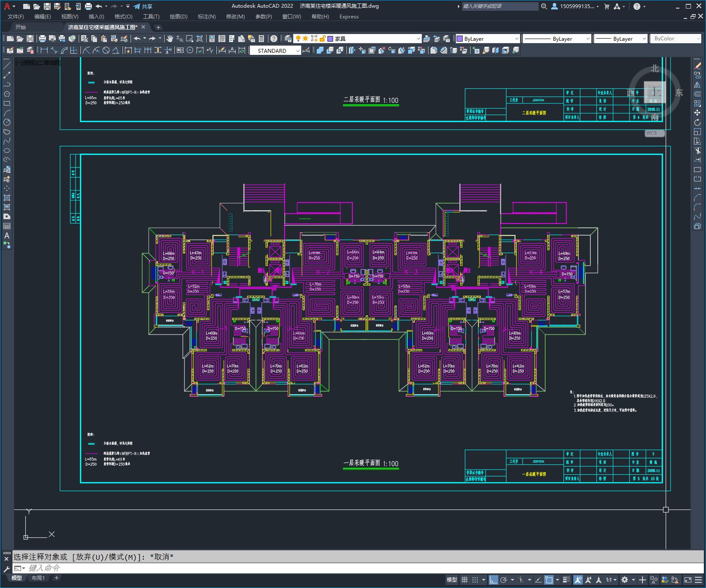
Task: Open the layer properties manager icon
Action: (288, 39)
